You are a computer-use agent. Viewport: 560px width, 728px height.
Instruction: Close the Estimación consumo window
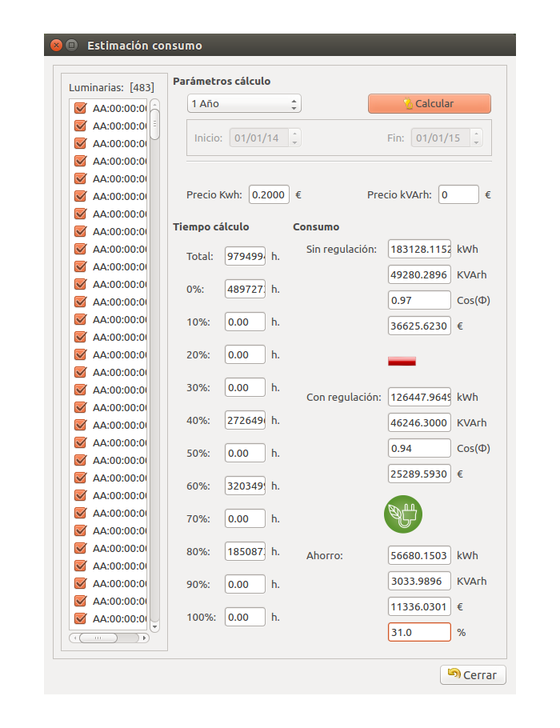(x=56, y=45)
